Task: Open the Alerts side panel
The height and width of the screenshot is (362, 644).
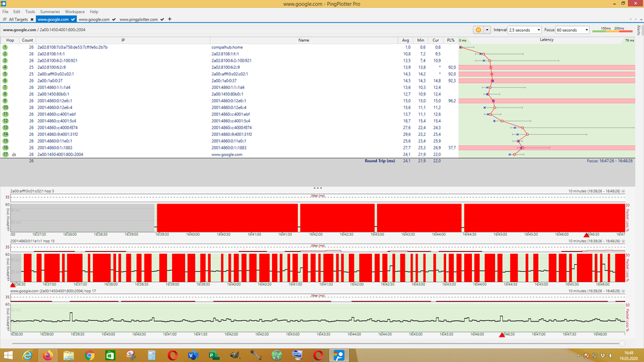Action: 639,29
